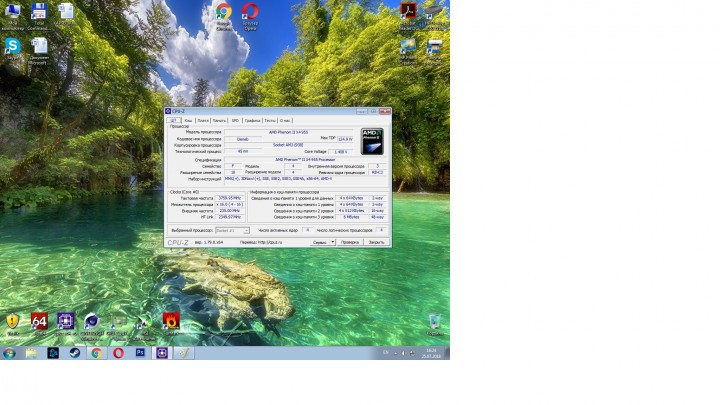Click the level 3 cache 6 MBytes value
Viewport: 720px width, 405px height.
pyautogui.click(x=351, y=217)
